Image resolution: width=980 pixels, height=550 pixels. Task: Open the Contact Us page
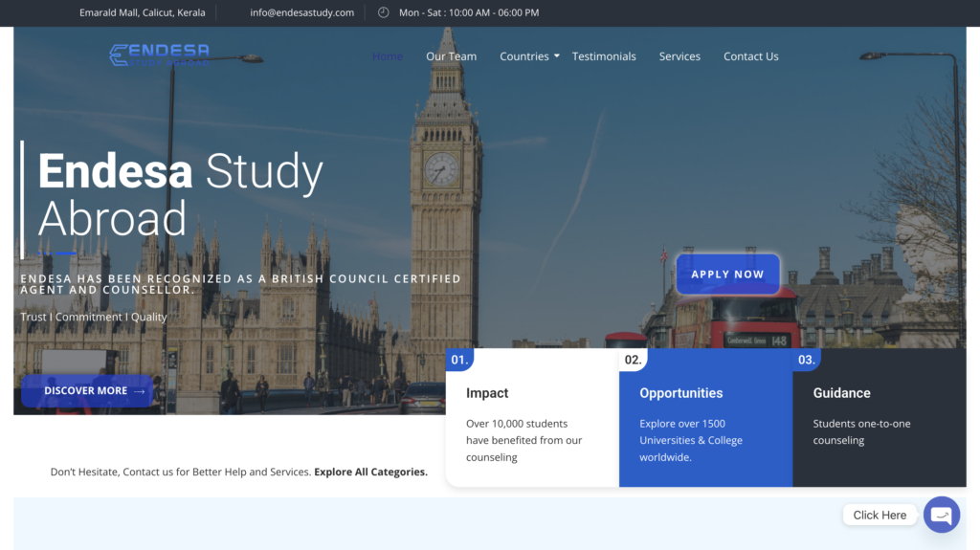coord(750,56)
